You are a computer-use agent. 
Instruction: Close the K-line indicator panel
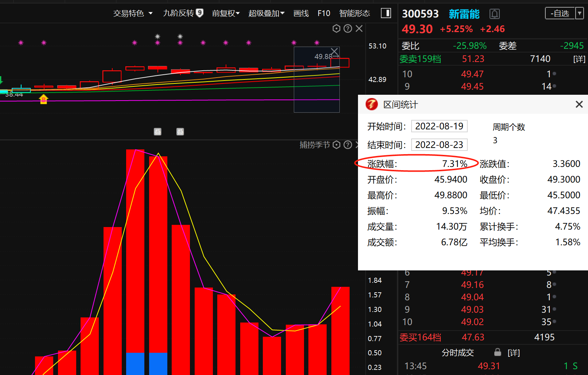tap(359, 28)
